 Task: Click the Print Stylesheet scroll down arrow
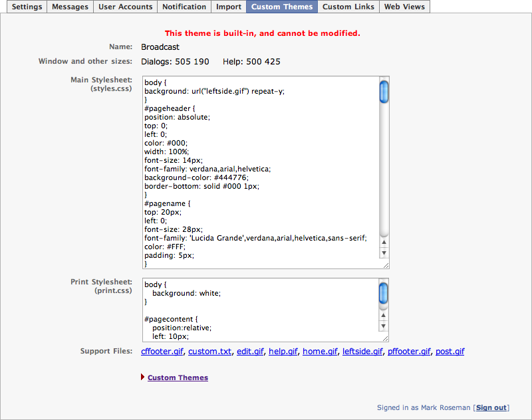(x=384, y=326)
